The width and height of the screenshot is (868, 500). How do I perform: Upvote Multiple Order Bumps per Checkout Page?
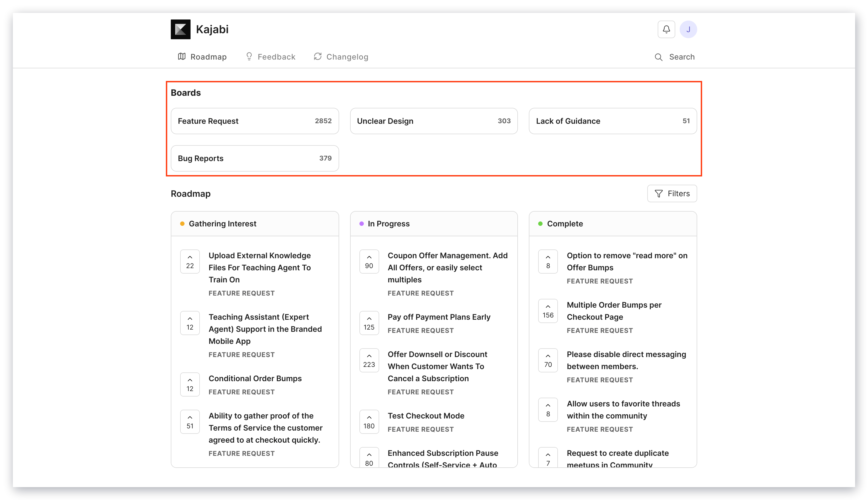click(548, 311)
